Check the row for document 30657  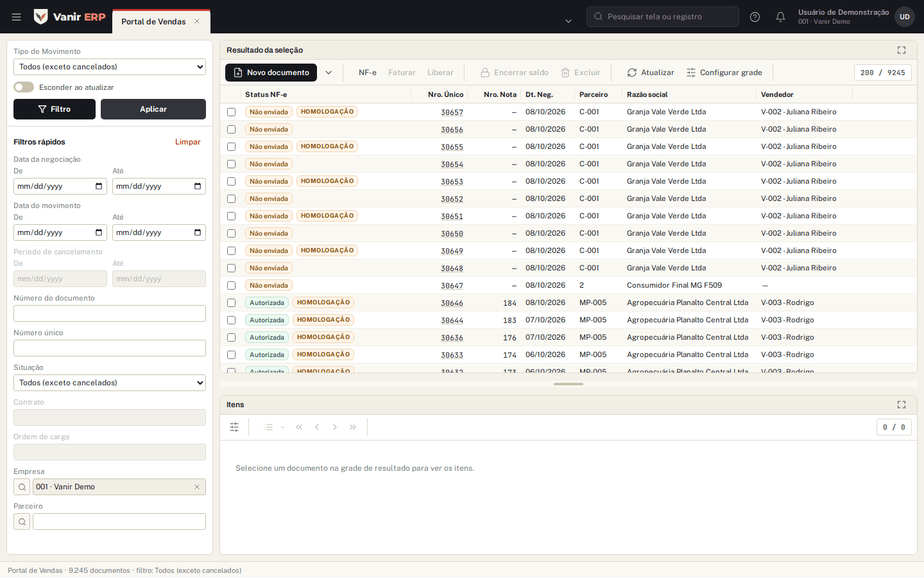[x=231, y=112]
